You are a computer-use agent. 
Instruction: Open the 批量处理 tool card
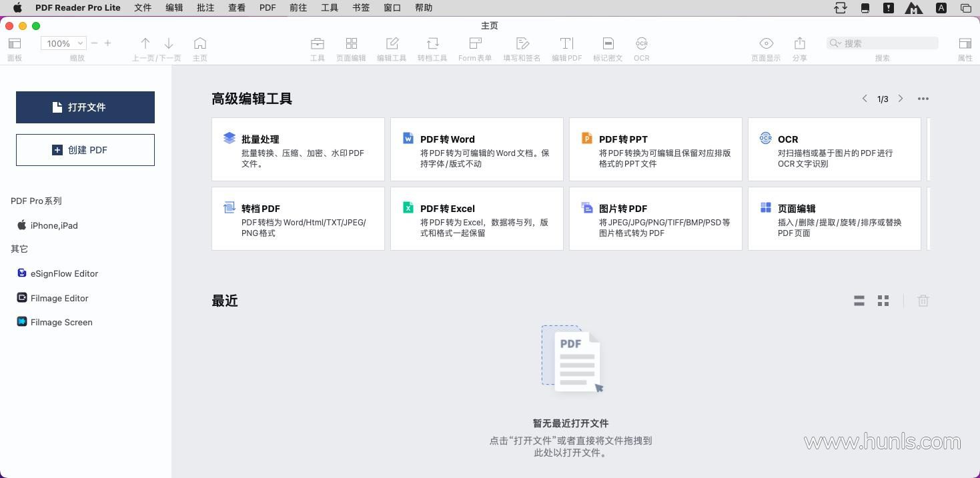298,149
